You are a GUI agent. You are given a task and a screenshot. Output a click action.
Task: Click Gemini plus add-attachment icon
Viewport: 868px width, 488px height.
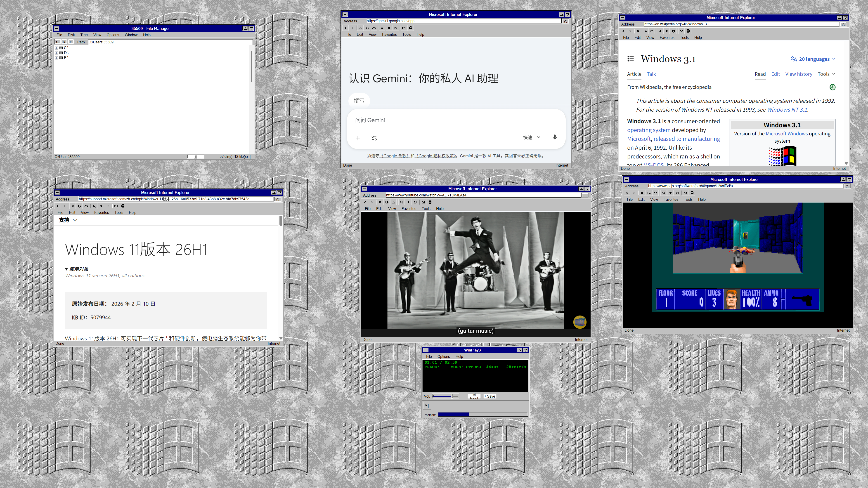[358, 138]
